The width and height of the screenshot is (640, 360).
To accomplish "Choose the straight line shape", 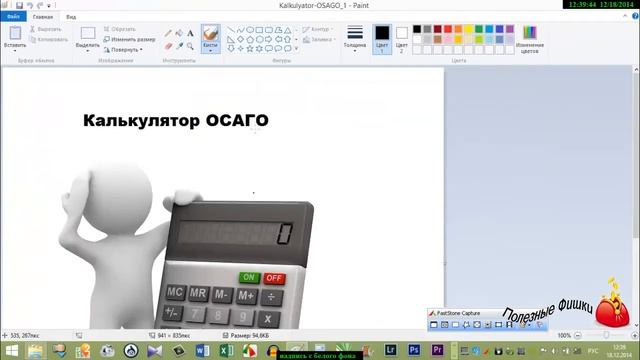I will coord(231,30).
